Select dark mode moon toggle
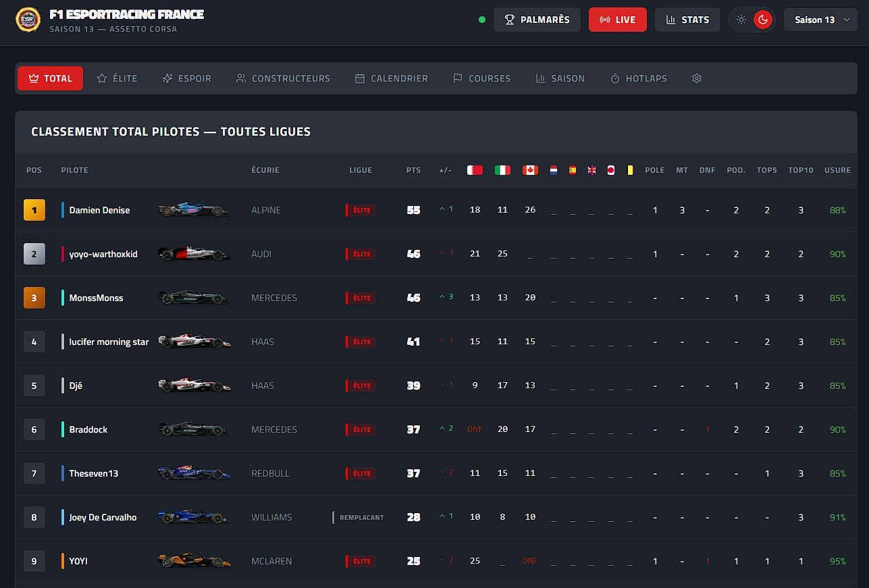 pyautogui.click(x=763, y=20)
